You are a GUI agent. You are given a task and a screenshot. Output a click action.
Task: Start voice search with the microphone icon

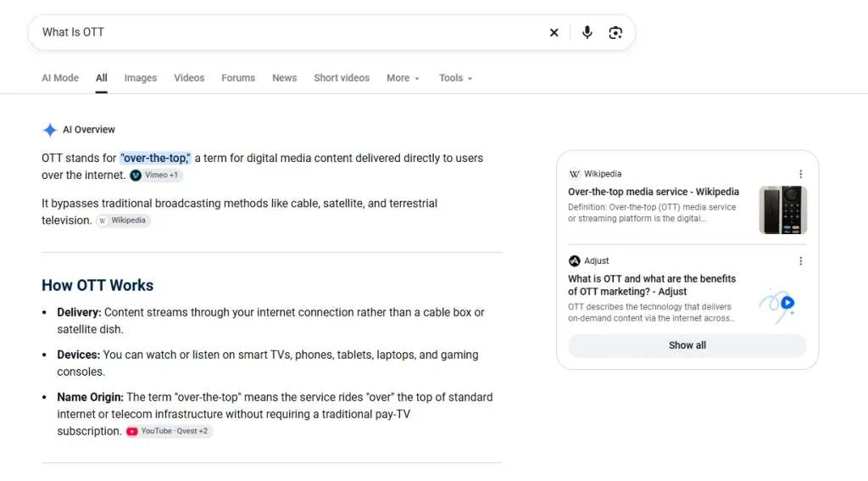coord(587,32)
